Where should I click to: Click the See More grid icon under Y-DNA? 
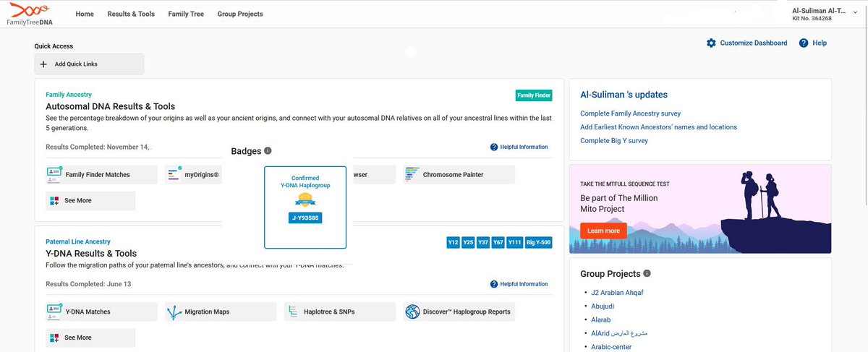[54, 338]
